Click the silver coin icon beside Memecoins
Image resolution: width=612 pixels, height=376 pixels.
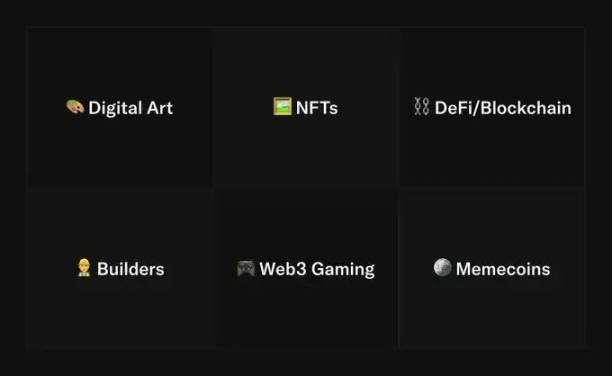443,267
